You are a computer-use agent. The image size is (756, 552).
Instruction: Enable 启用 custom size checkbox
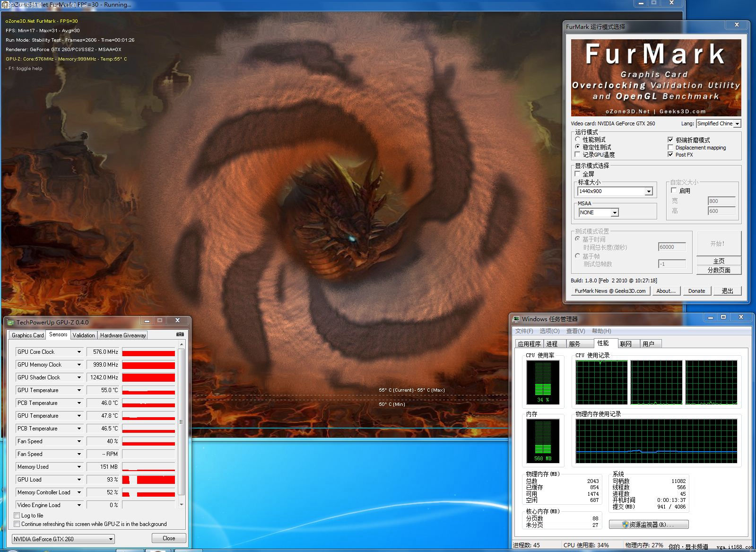pyautogui.click(x=674, y=190)
